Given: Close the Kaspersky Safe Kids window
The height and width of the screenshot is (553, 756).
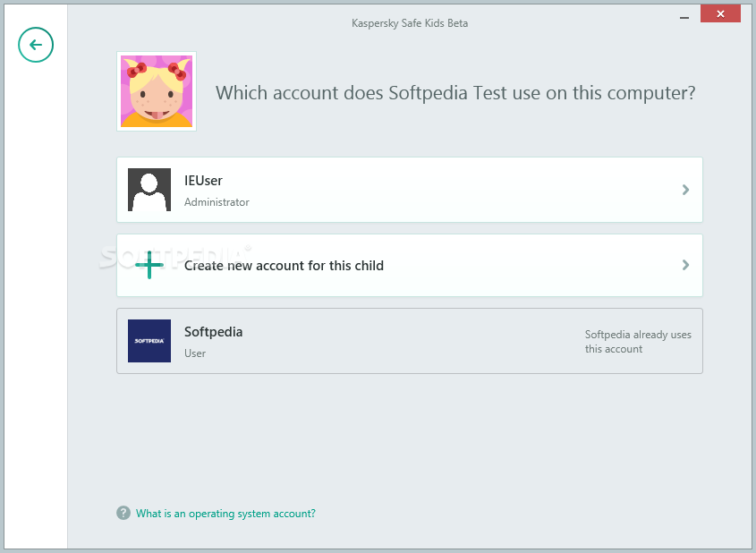Looking at the screenshot, I should [720, 14].
